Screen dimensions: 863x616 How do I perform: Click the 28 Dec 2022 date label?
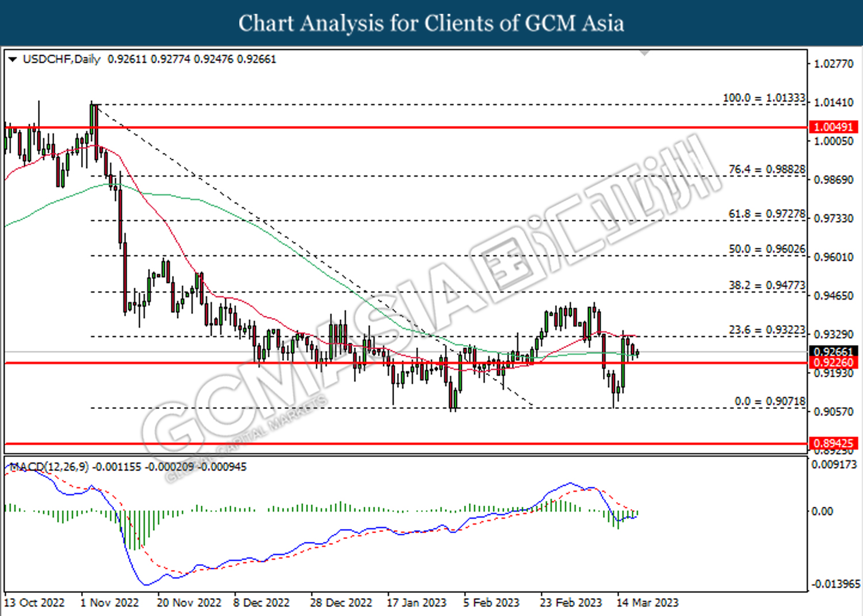[341, 603]
